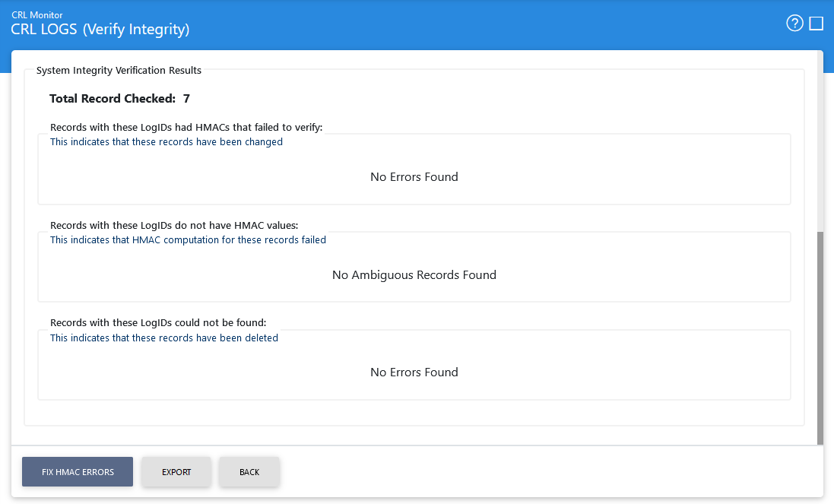The width and height of the screenshot is (834, 504).
Task: Click the Total Record Checked count
Action: point(186,99)
